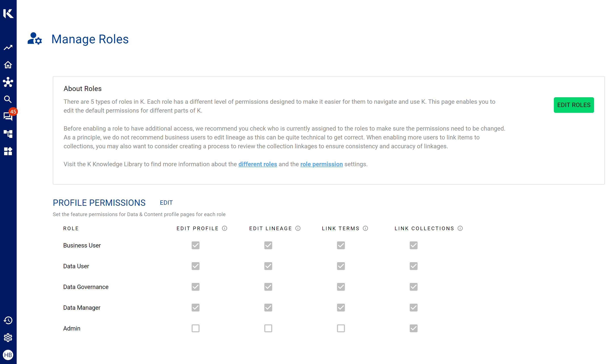Toggle Link Collections checkbox for Data Manager
Image resolution: width=609 pixels, height=364 pixels.
pyautogui.click(x=413, y=308)
